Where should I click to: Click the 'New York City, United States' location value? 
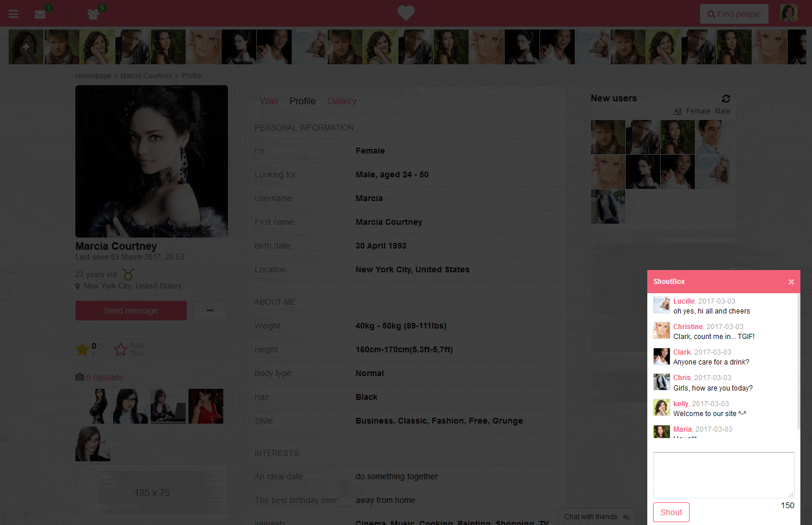[412, 269]
